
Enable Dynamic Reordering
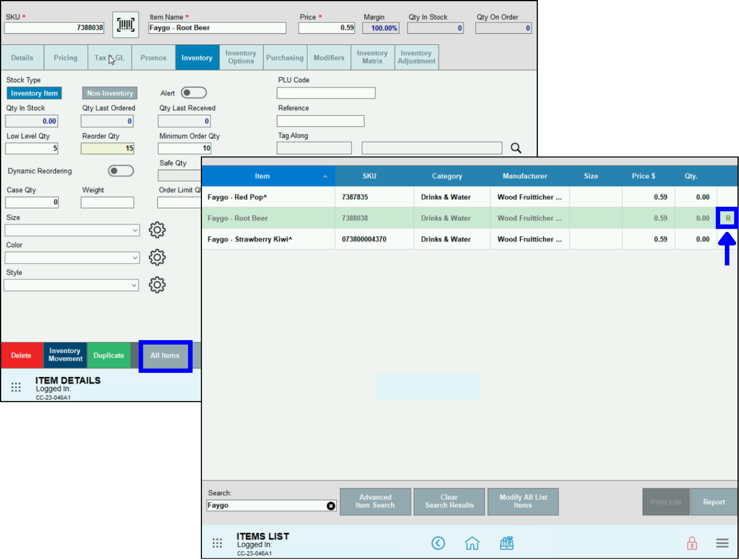point(121,170)
